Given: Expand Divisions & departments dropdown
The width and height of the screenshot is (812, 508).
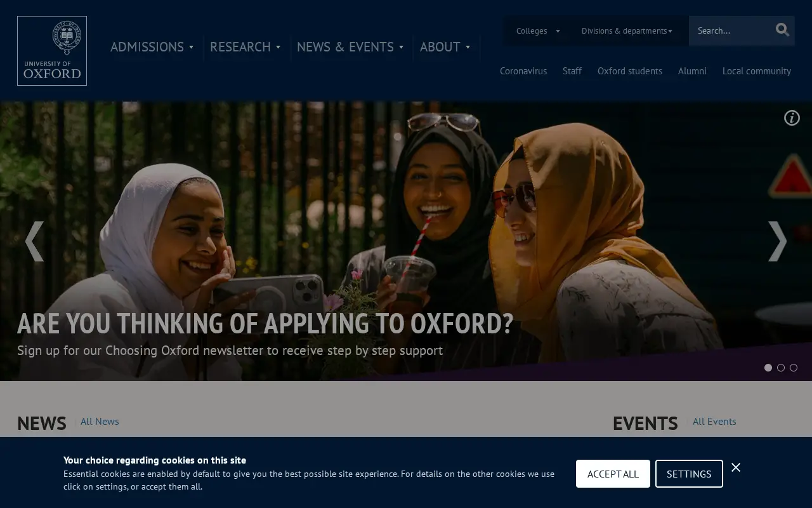Looking at the screenshot, I should click(627, 30).
